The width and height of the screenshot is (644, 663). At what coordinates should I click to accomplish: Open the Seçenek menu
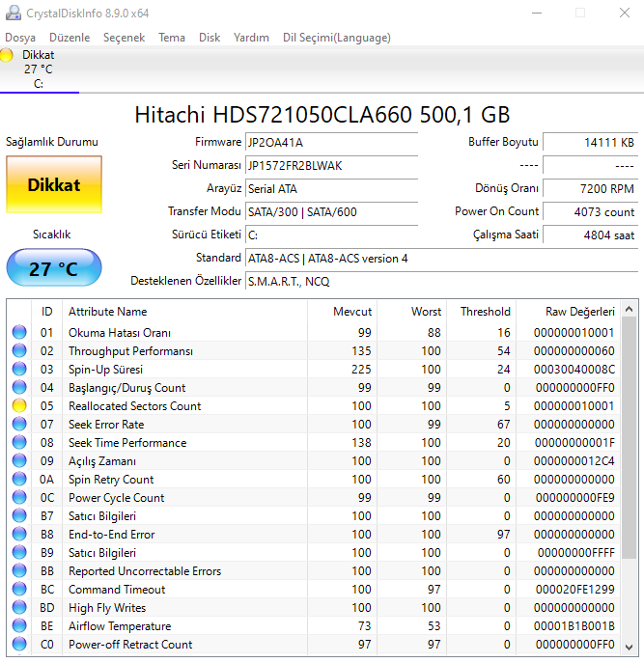[x=124, y=38]
